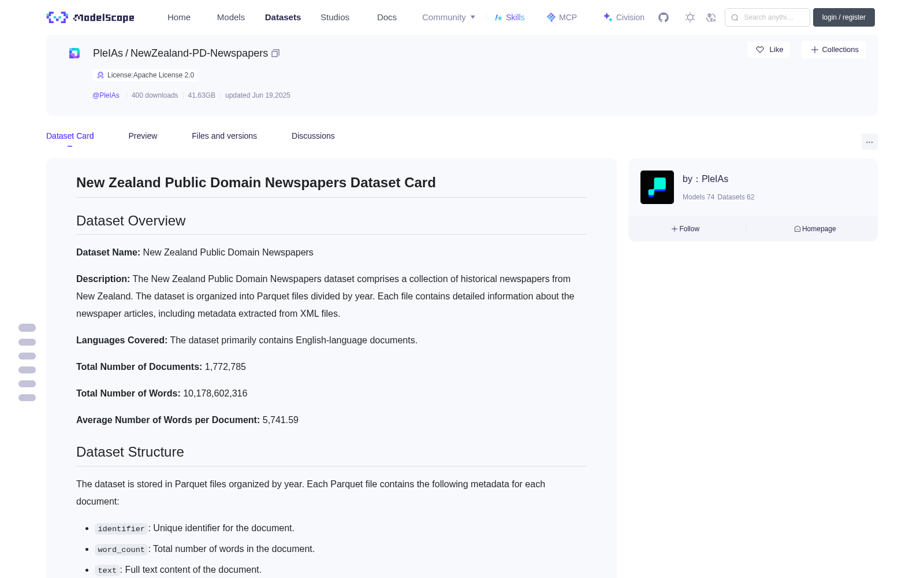924x578 pixels.
Task: Open the Civision page
Action: [624, 17]
